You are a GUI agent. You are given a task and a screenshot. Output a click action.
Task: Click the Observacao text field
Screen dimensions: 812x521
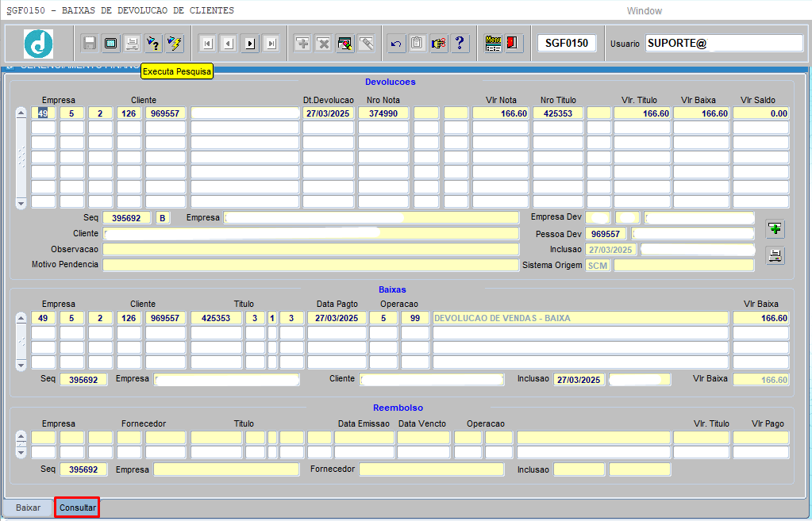point(310,249)
